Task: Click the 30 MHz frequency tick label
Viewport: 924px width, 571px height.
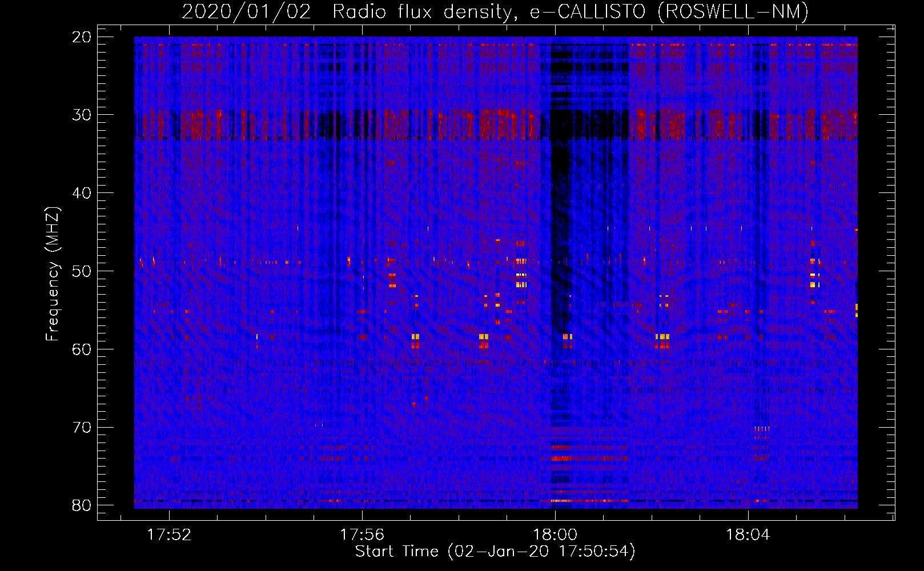Action: tap(82, 115)
